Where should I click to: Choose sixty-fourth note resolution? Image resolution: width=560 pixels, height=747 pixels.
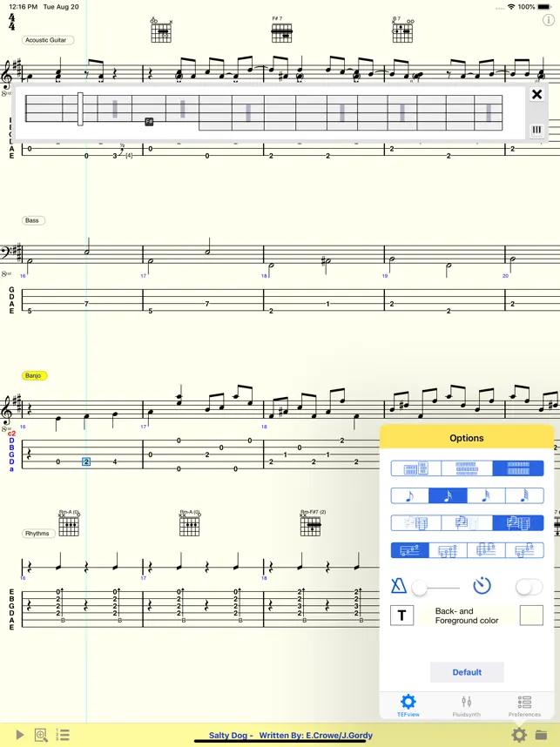524,495
